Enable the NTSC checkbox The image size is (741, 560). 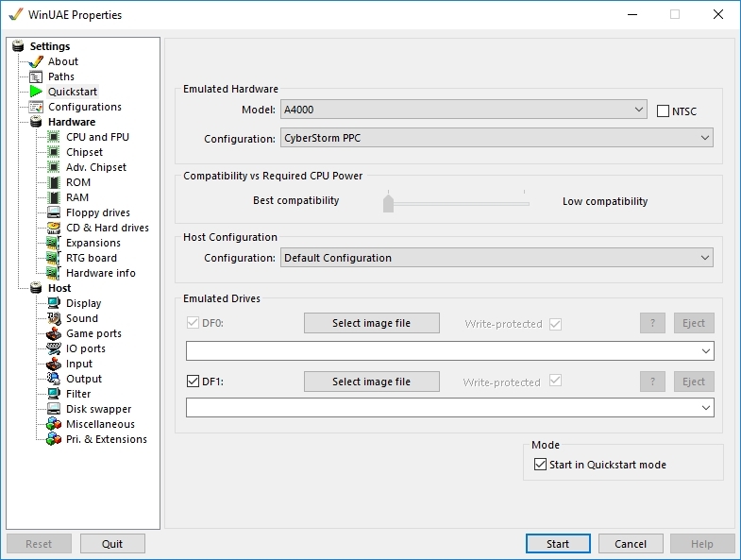click(x=664, y=110)
